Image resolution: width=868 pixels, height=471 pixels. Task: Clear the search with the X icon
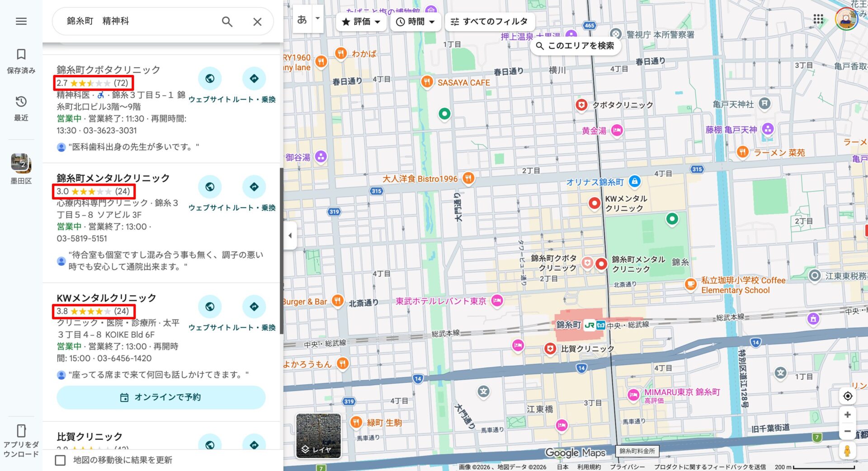coord(257,22)
